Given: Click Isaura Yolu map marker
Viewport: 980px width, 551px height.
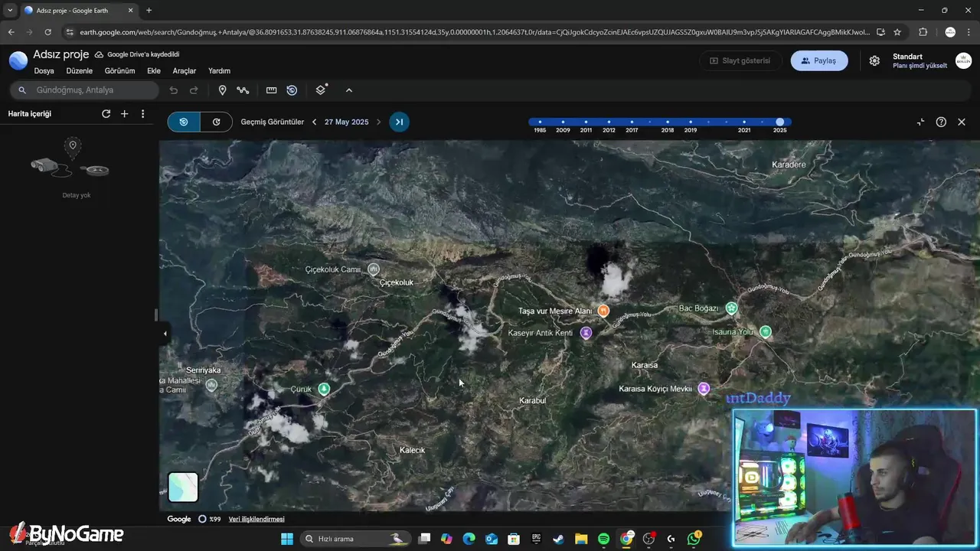Looking at the screenshot, I should tap(766, 332).
